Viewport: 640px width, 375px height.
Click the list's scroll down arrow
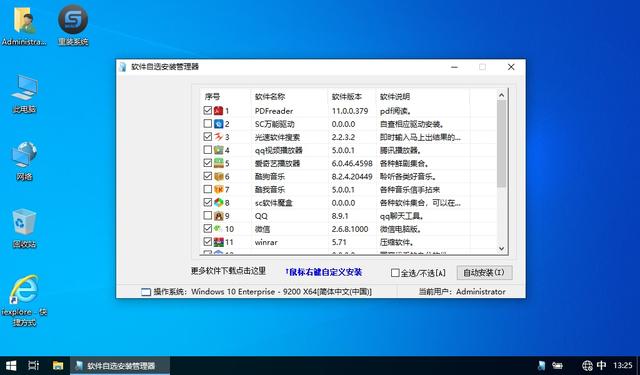[x=502, y=249]
